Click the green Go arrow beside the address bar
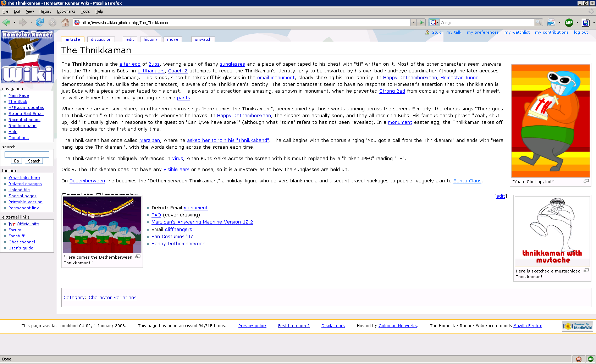 pyautogui.click(x=421, y=22)
